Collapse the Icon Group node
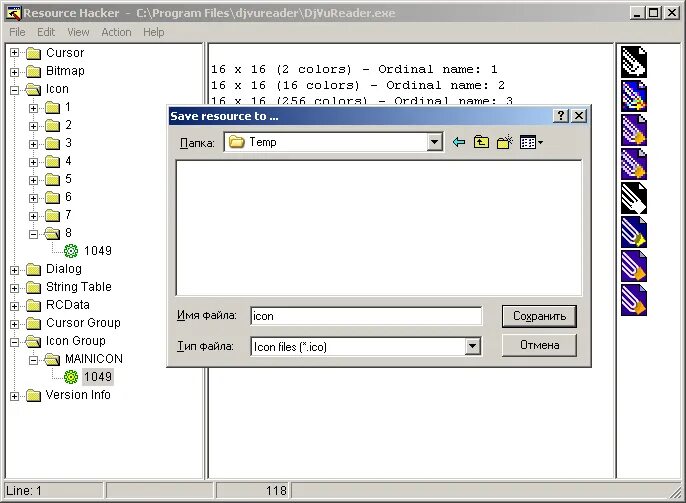The image size is (686, 503). [x=14, y=342]
